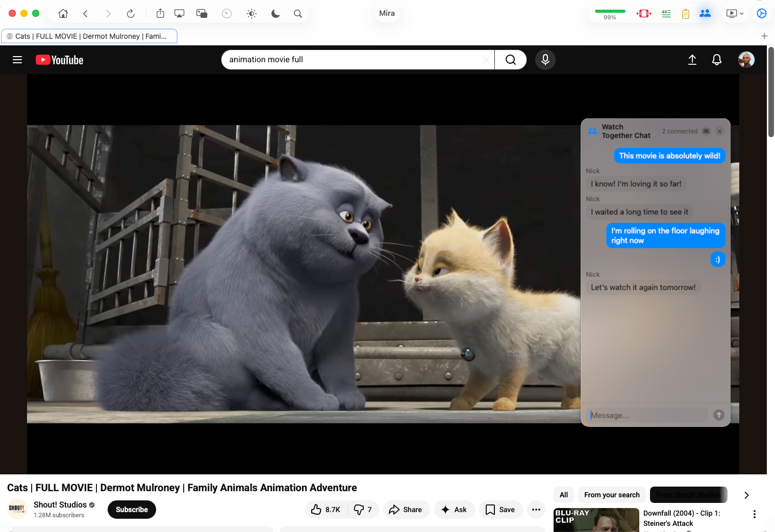The image size is (775, 532).
Task: Open the blue browser settings gear
Action: (762, 14)
